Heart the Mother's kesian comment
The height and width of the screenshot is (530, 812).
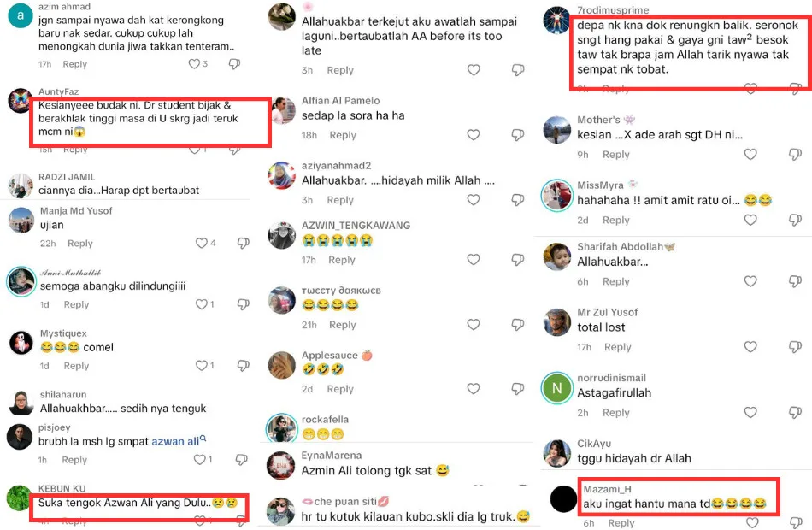(x=750, y=154)
